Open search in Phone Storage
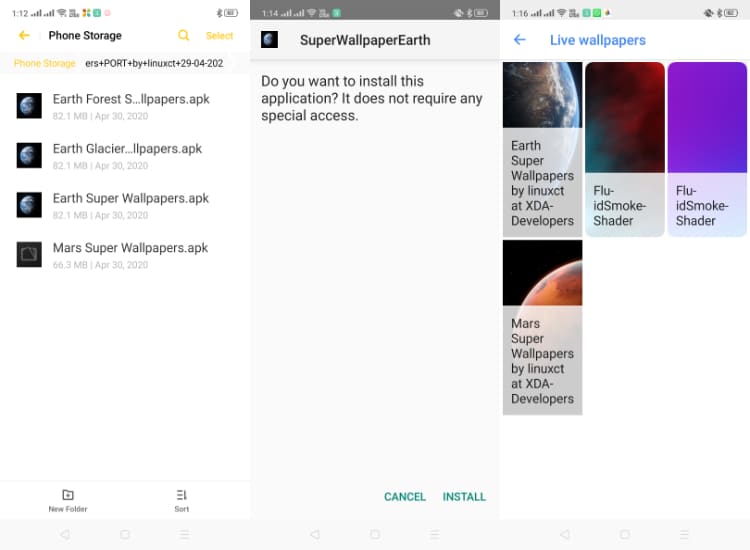 (183, 35)
